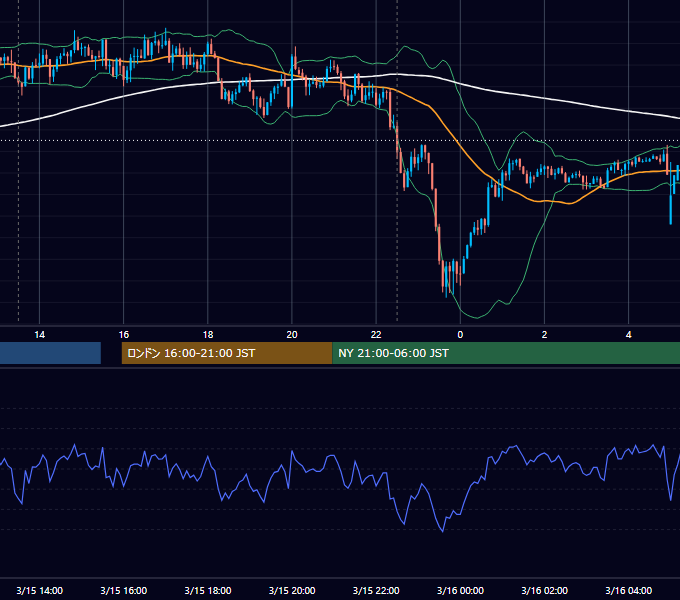Click the ロンドン 16:00-21:00 JST session bar

coord(227,353)
